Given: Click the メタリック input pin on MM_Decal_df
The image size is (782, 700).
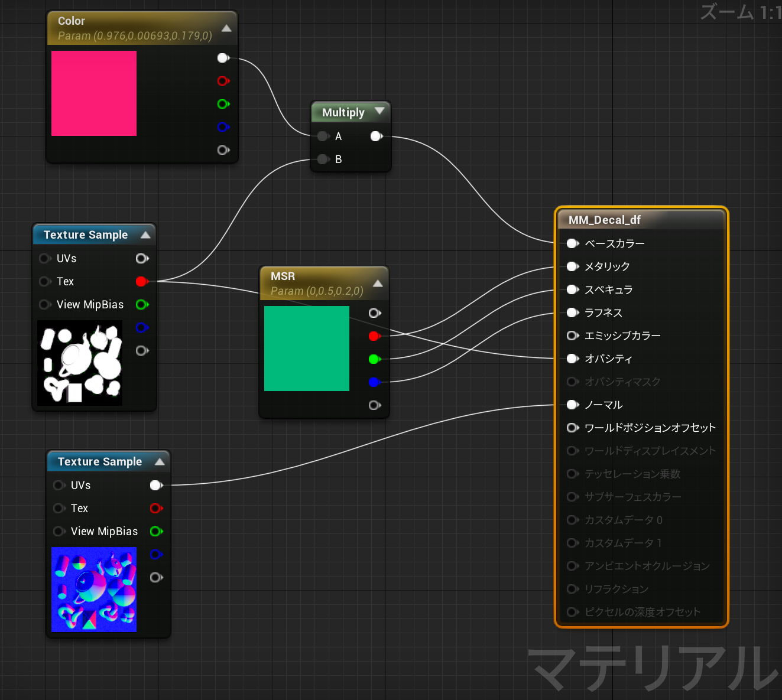Looking at the screenshot, I should tap(572, 266).
